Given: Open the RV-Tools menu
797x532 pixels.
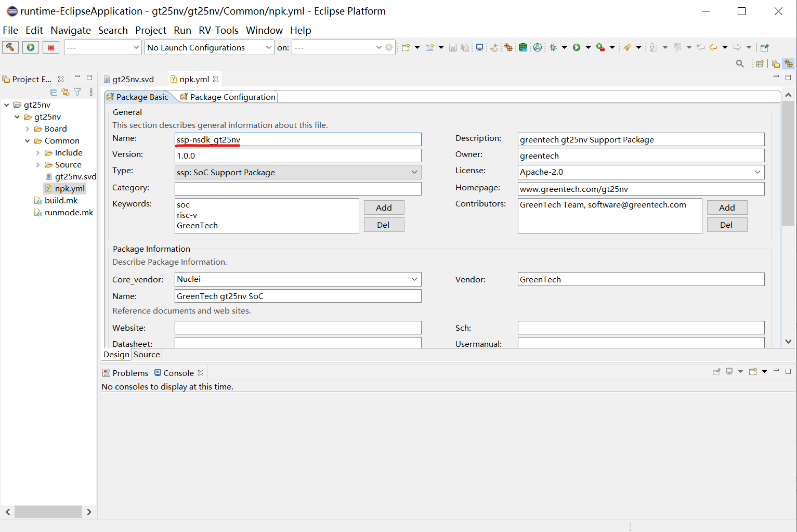Looking at the screenshot, I should pyautogui.click(x=218, y=30).
